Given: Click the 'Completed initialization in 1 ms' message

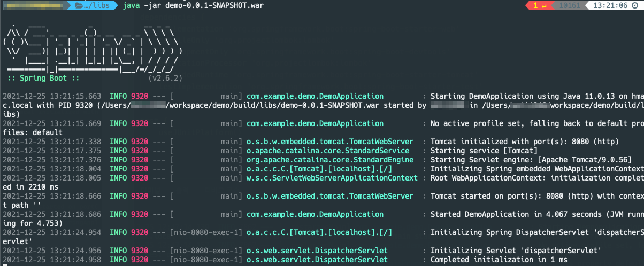Looking at the screenshot, I should pyautogui.click(x=499, y=260).
